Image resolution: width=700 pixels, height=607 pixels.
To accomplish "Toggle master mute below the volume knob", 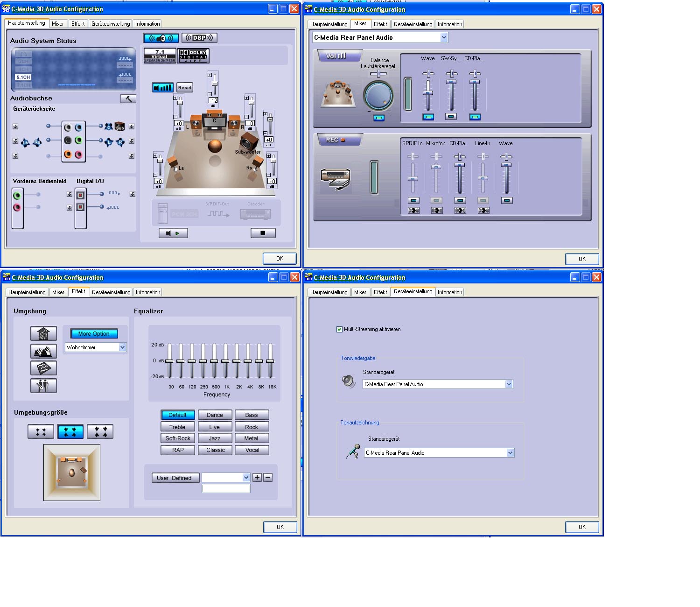I will (379, 118).
